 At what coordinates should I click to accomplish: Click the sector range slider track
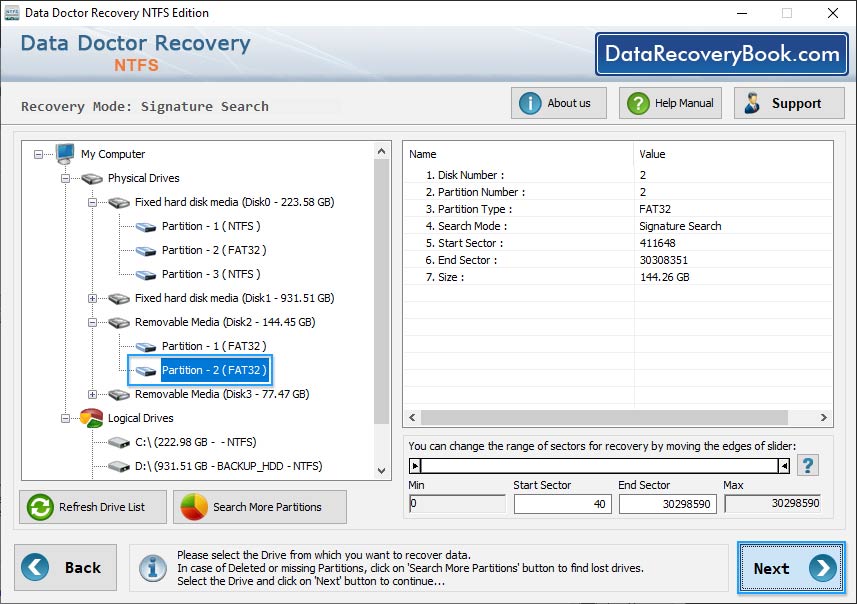pyautogui.click(x=600, y=465)
